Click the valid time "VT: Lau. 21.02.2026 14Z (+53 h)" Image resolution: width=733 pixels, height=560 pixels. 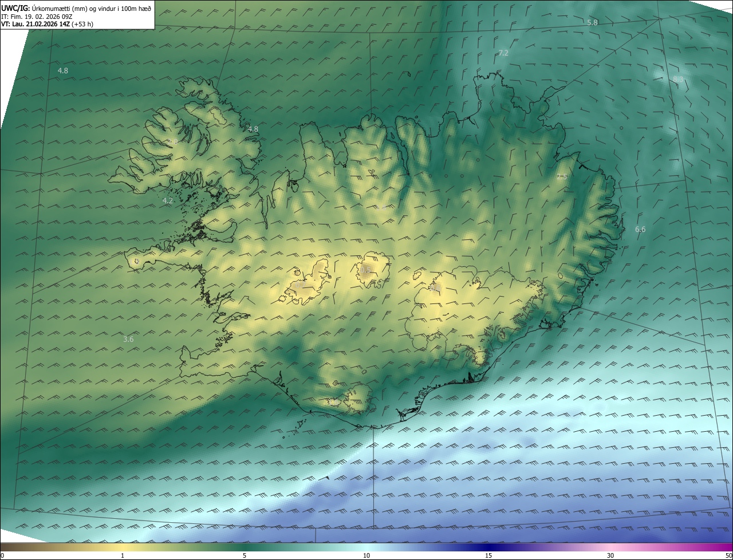click(47, 24)
